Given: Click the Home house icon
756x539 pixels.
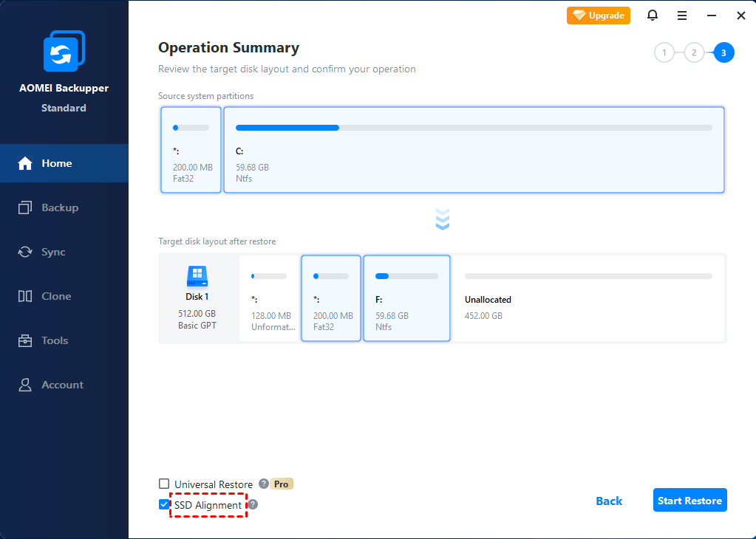Looking at the screenshot, I should pos(25,163).
